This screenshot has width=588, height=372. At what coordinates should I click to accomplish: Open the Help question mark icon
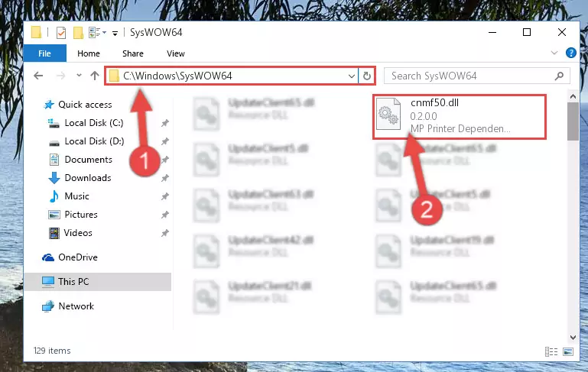click(570, 53)
